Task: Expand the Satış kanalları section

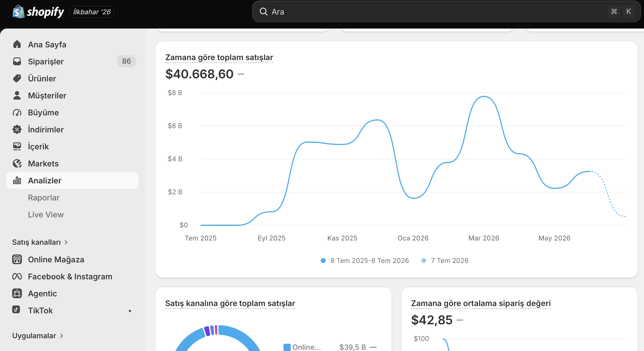Action: (40, 242)
